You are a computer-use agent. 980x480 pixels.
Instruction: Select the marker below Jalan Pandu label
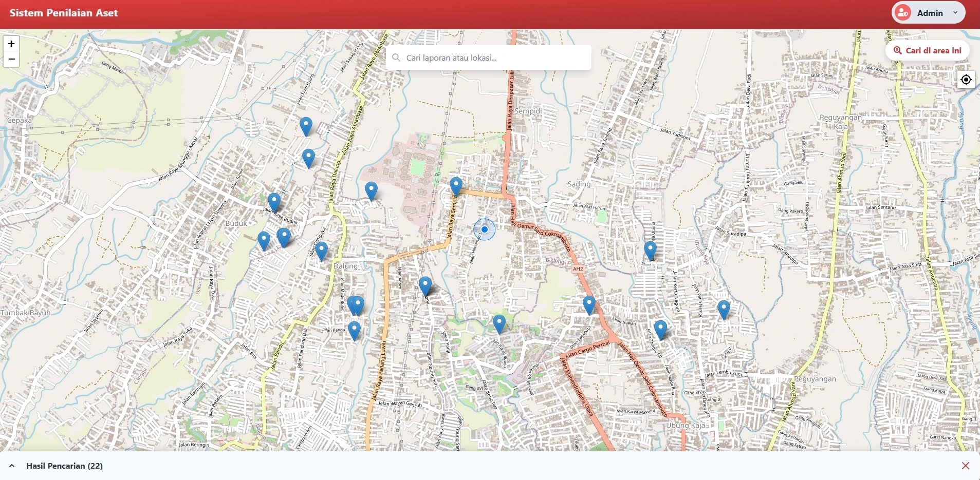(x=354, y=330)
